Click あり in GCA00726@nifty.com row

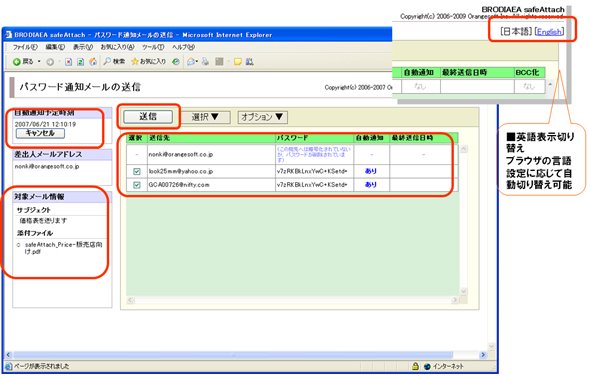click(x=371, y=185)
